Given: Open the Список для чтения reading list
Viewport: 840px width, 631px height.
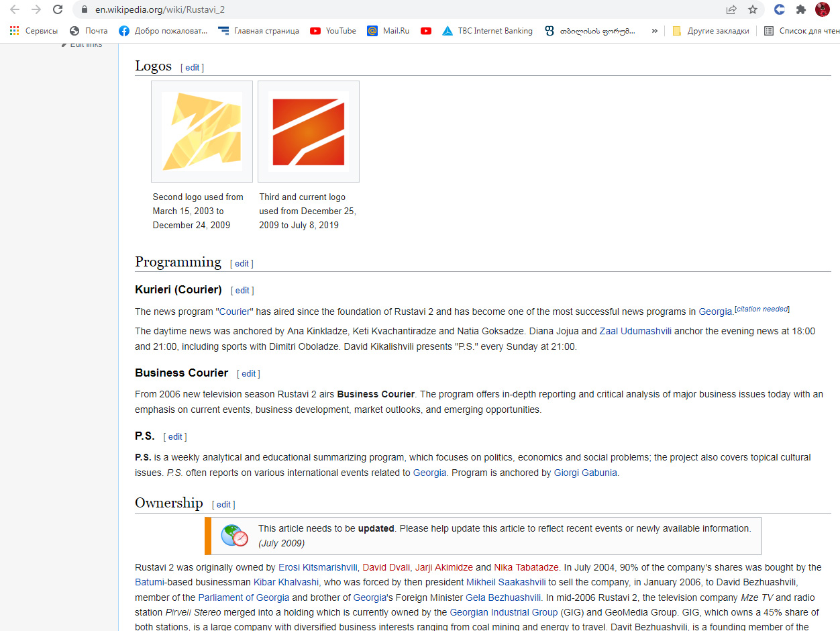Looking at the screenshot, I should coord(801,31).
